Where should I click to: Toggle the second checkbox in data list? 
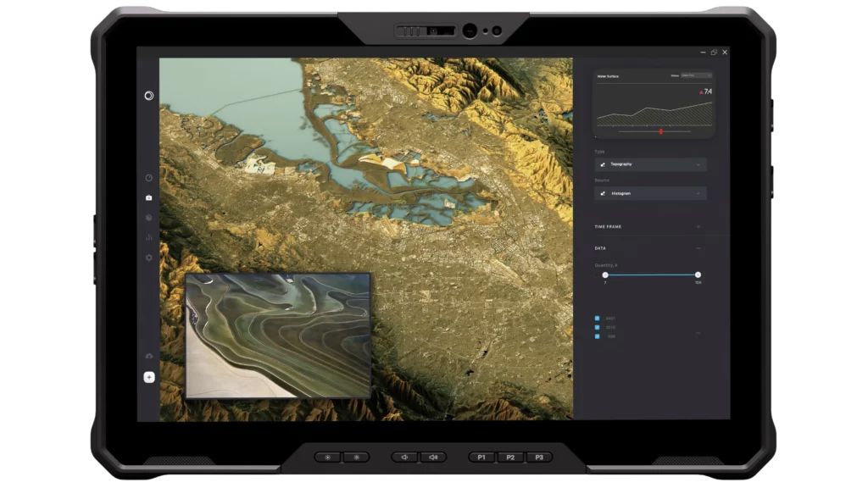(x=598, y=327)
